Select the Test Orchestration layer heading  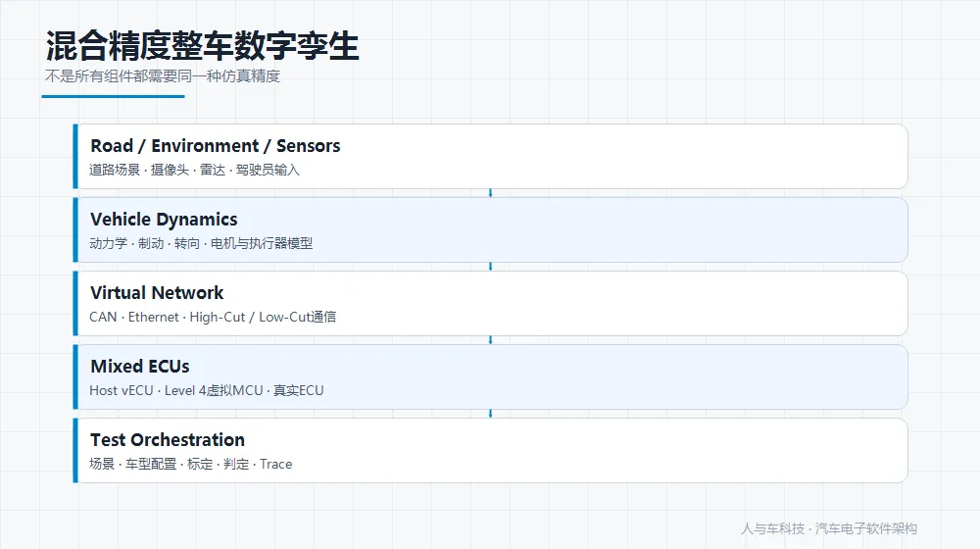click(168, 439)
